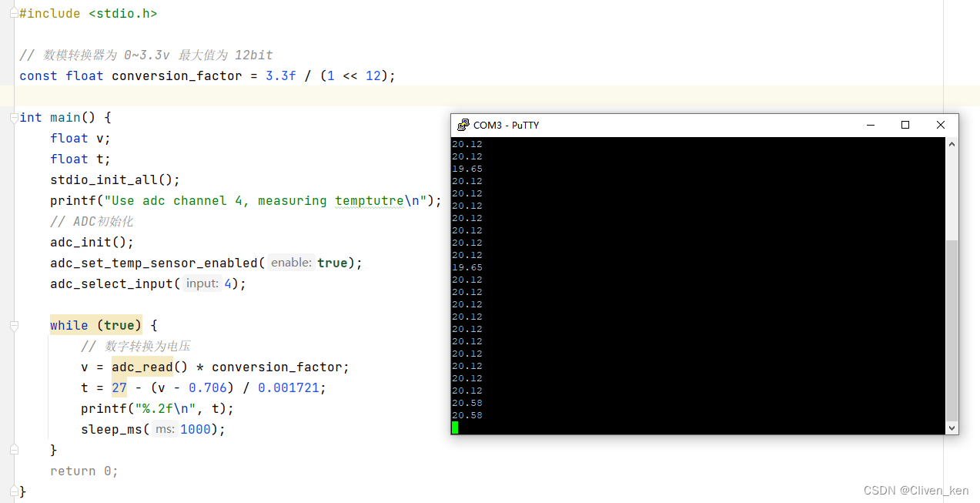Screen dimensions: 980x503
Task: Click the stdio_init_all() call
Action: coord(115,180)
